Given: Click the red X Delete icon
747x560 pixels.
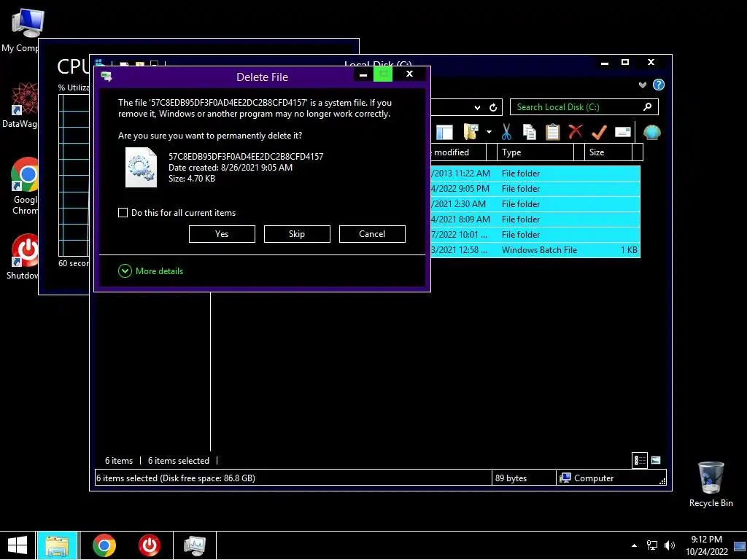Looking at the screenshot, I should (576, 131).
